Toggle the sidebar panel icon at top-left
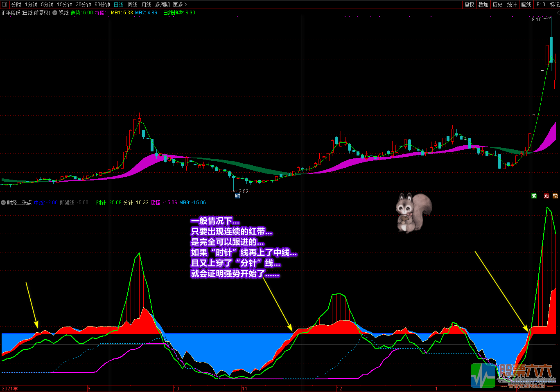The image size is (560, 392). pos(5,5)
